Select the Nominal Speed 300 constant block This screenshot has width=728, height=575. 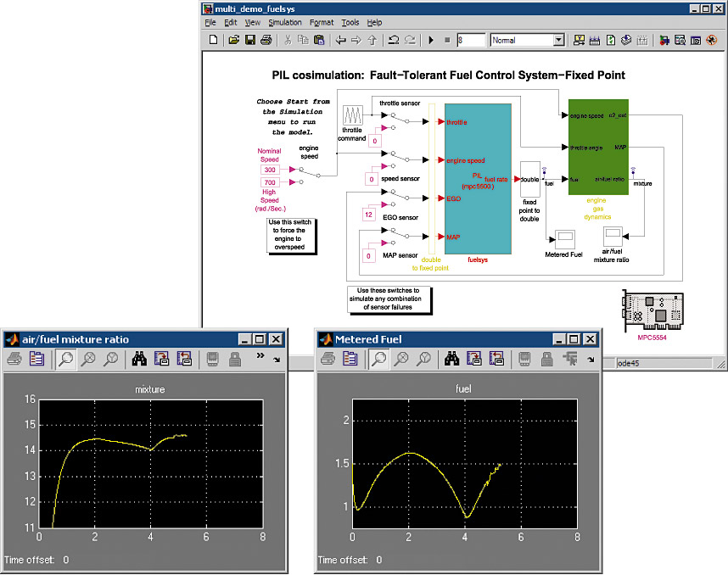pyautogui.click(x=270, y=170)
